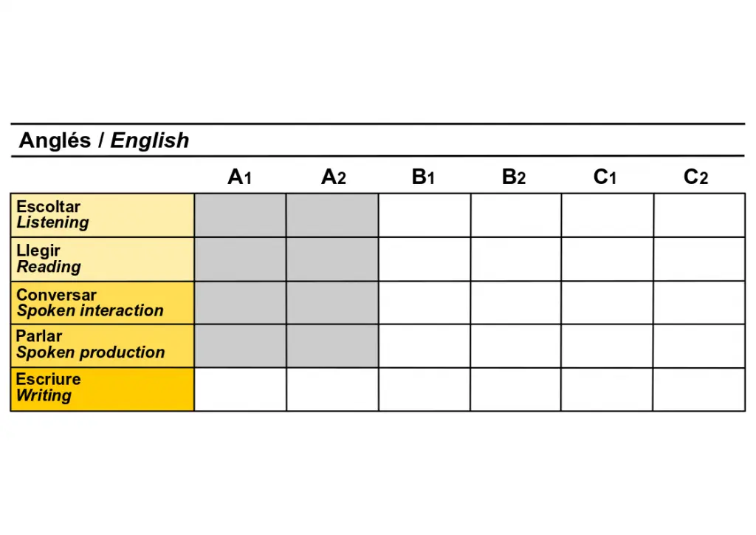Image resolution: width=756 pixels, height=535 pixels.
Task: Click the Listening C2 cell
Action: point(698,215)
